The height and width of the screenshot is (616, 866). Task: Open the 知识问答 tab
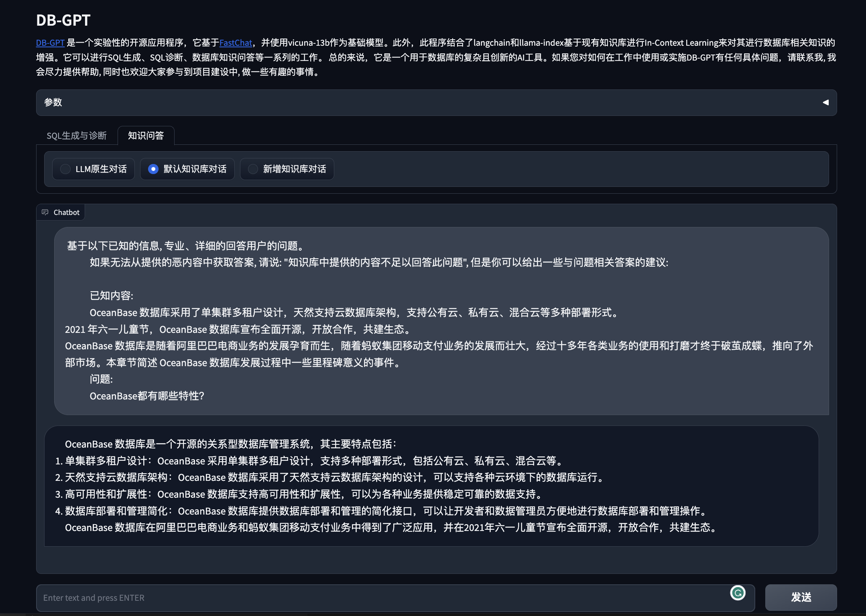pyautogui.click(x=146, y=136)
